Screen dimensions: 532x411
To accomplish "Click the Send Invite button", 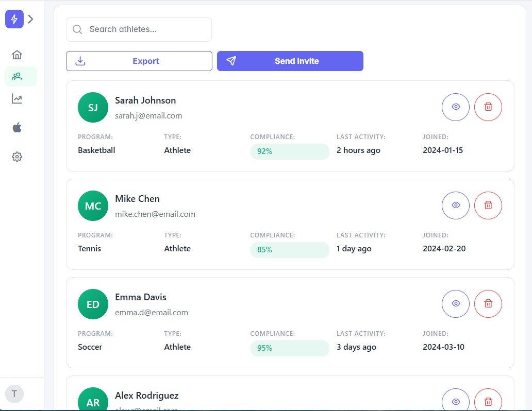I will (x=290, y=61).
